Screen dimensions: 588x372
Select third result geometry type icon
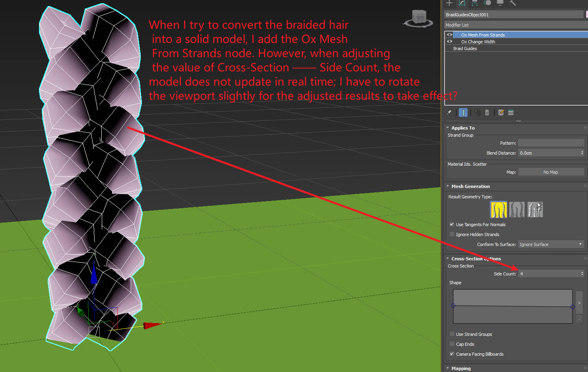click(535, 209)
